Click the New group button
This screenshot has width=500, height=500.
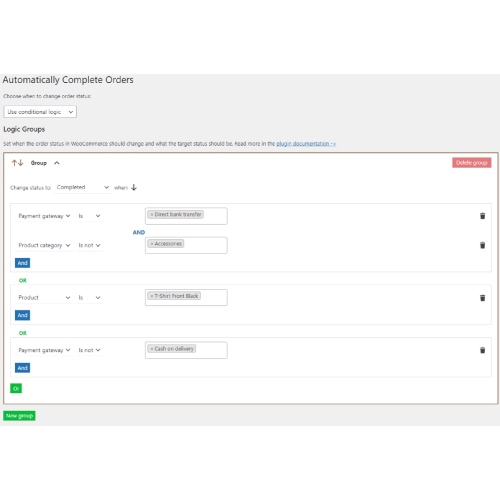(x=19, y=416)
